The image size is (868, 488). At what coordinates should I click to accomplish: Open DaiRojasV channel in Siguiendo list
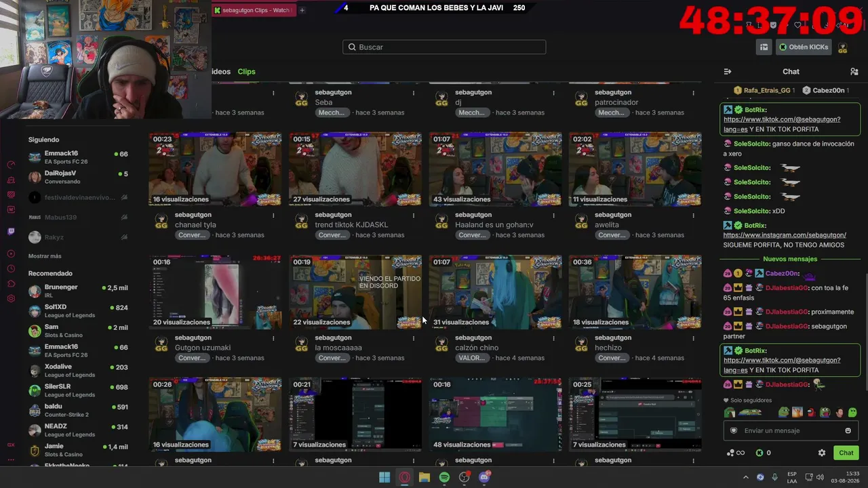pyautogui.click(x=78, y=177)
